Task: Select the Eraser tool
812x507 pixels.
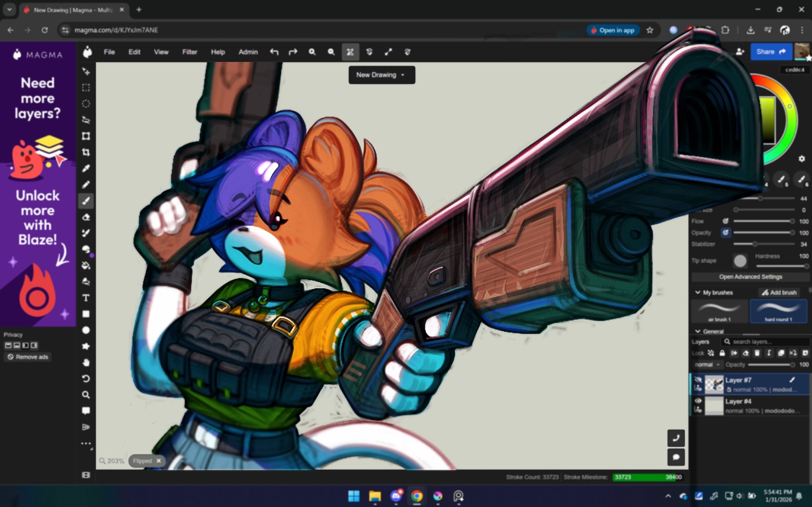Action: (86, 217)
